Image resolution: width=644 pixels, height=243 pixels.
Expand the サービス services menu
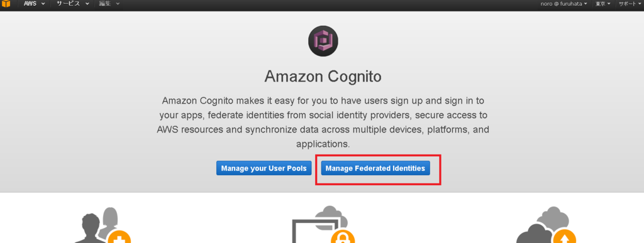point(73,4)
